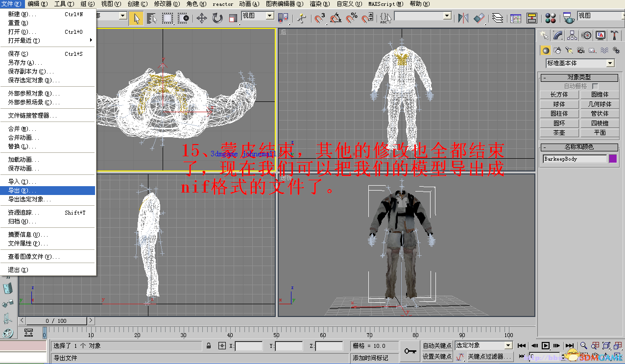Screen dimensions: 625x364
Task: Open the Named Selection Sets editor
Action: pyautogui.click(x=385, y=19)
